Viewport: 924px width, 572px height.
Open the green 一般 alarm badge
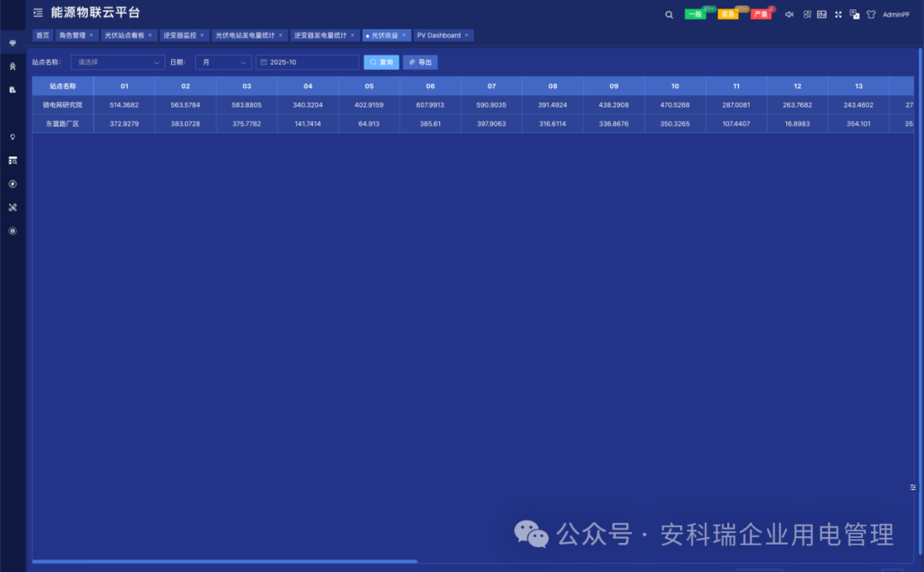pyautogui.click(x=696, y=15)
